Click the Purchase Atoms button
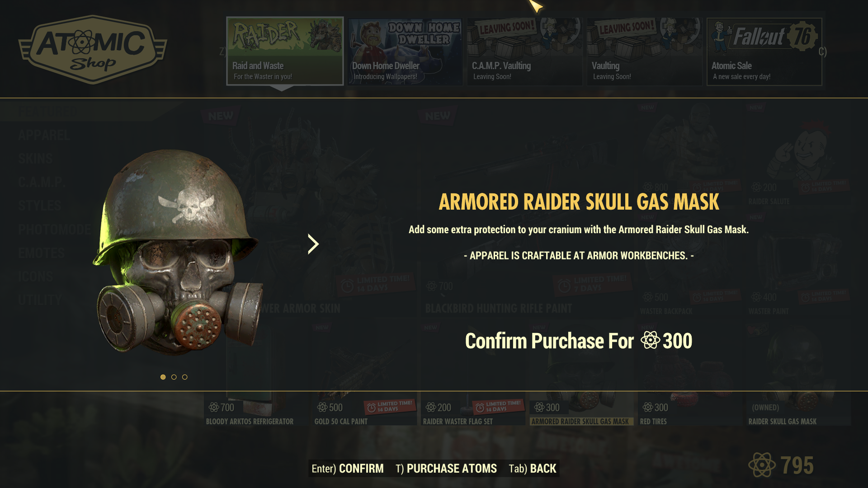This screenshot has height=488, width=868. click(446, 469)
